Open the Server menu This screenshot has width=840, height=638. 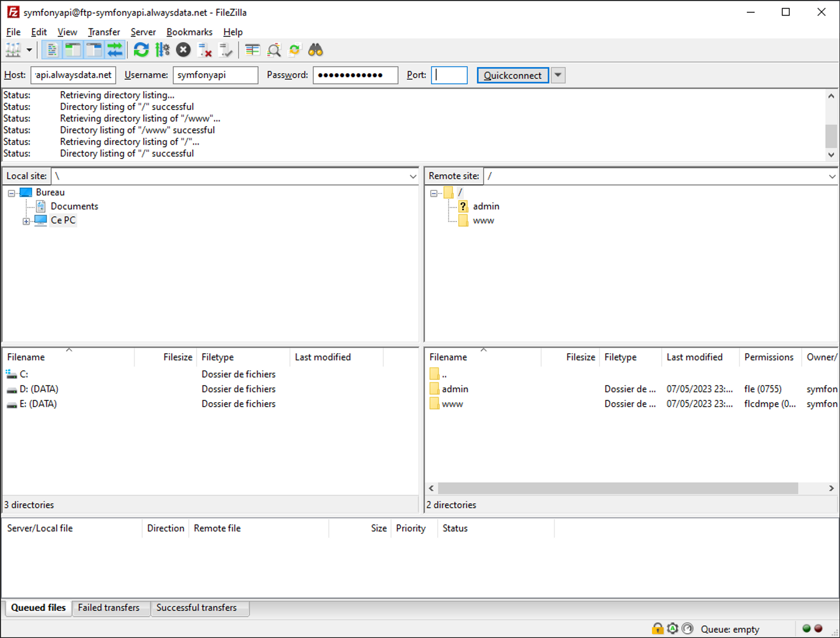point(143,32)
